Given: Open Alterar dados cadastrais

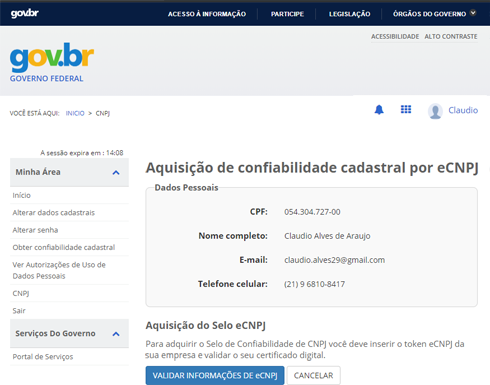Looking at the screenshot, I should coord(54,213).
